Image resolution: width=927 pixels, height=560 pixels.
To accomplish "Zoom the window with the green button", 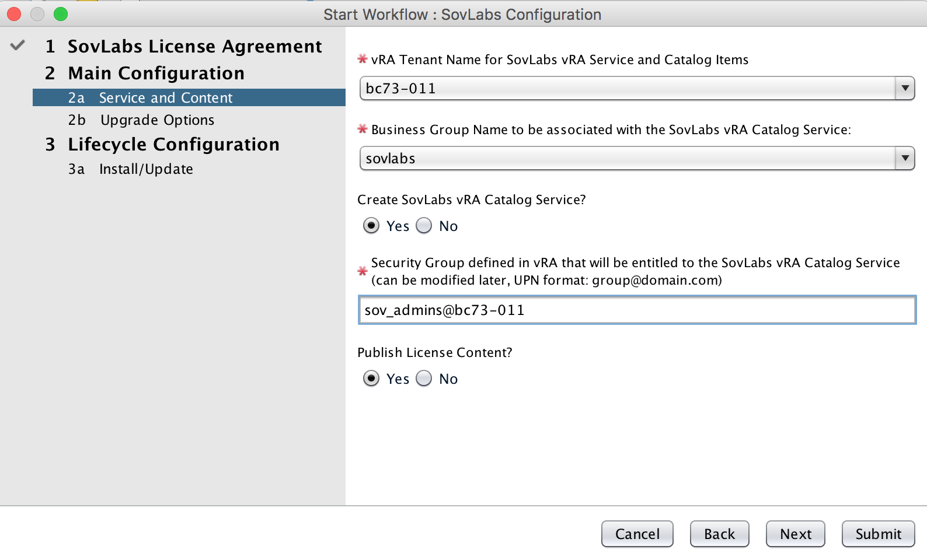I will pos(61,14).
